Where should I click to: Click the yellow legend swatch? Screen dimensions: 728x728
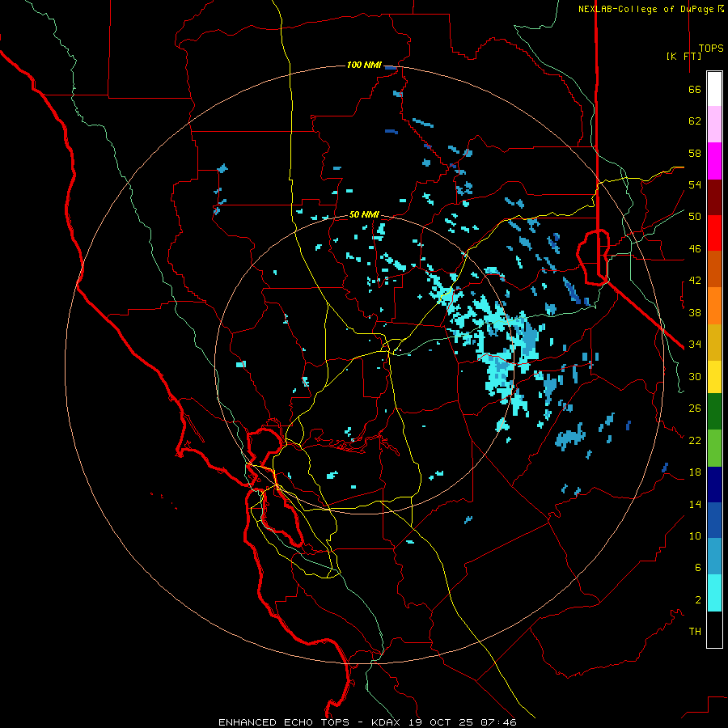coord(714,376)
